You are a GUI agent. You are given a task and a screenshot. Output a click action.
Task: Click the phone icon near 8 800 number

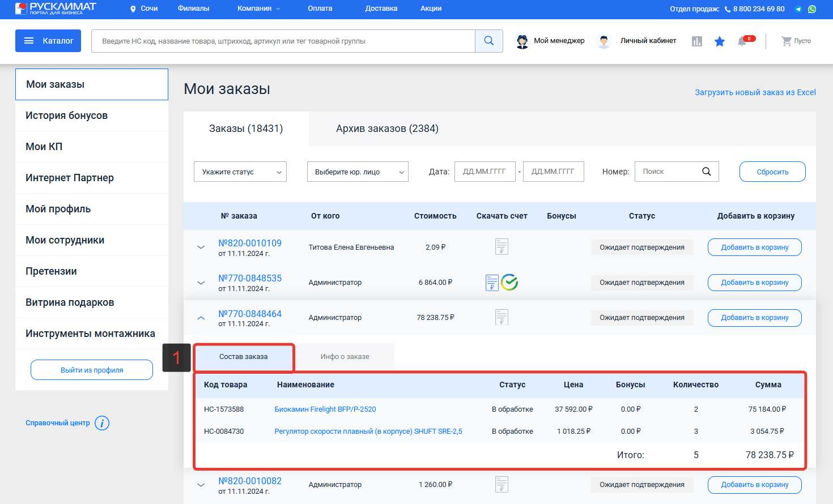pyautogui.click(x=728, y=9)
